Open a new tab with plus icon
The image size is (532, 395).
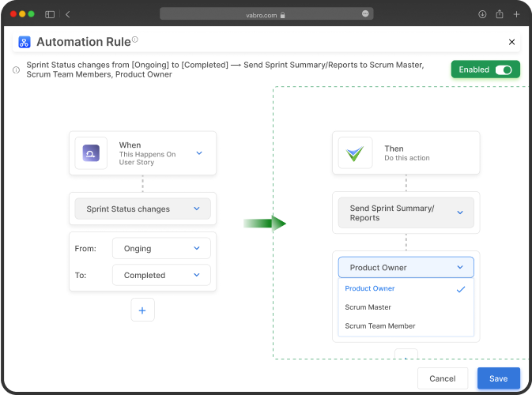click(516, 14)
